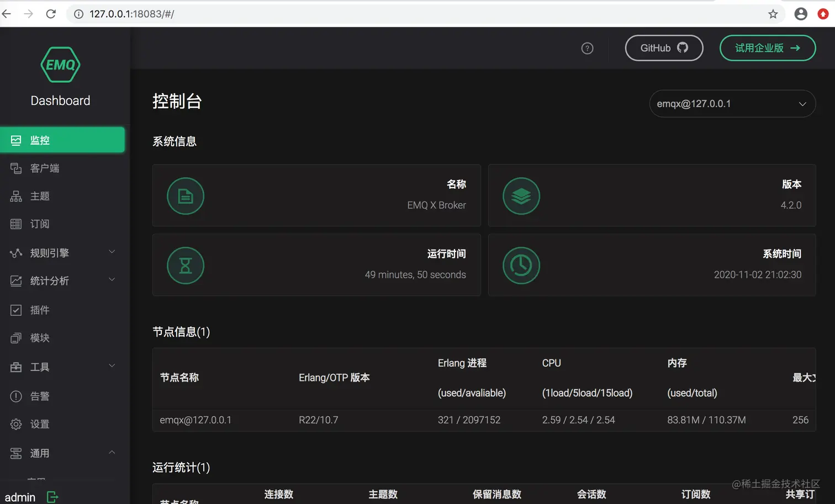Click the 订阅 list icon
The image size is (835, 504).
pos(16,224)
